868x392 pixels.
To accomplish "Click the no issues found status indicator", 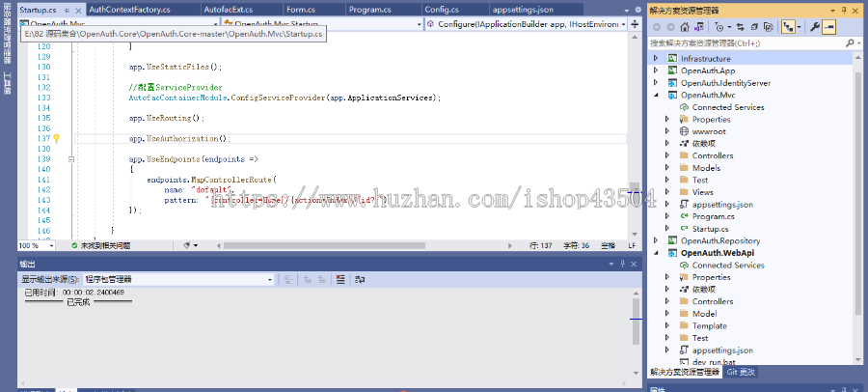I will pos(100,245).
